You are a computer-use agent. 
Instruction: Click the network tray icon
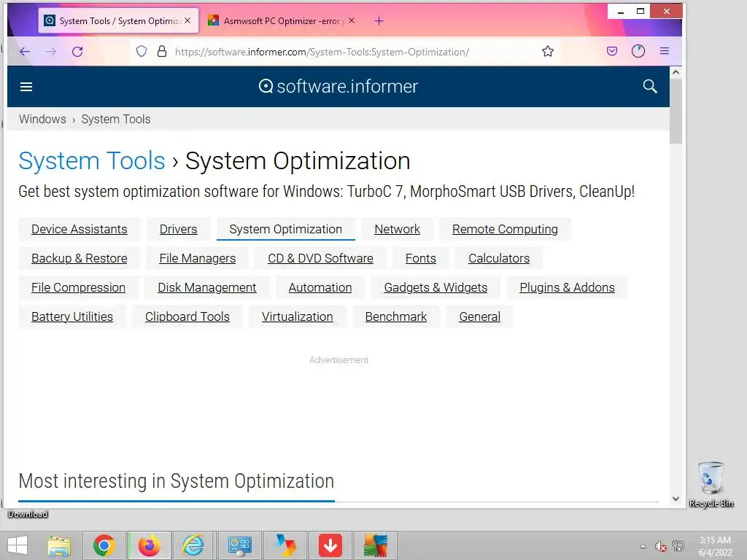[x=678, y=546]
